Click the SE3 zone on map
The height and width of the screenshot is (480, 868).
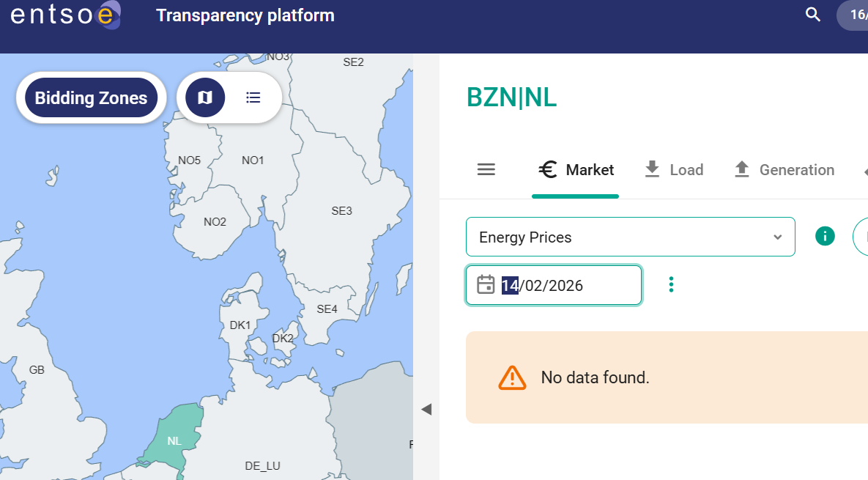341,211
